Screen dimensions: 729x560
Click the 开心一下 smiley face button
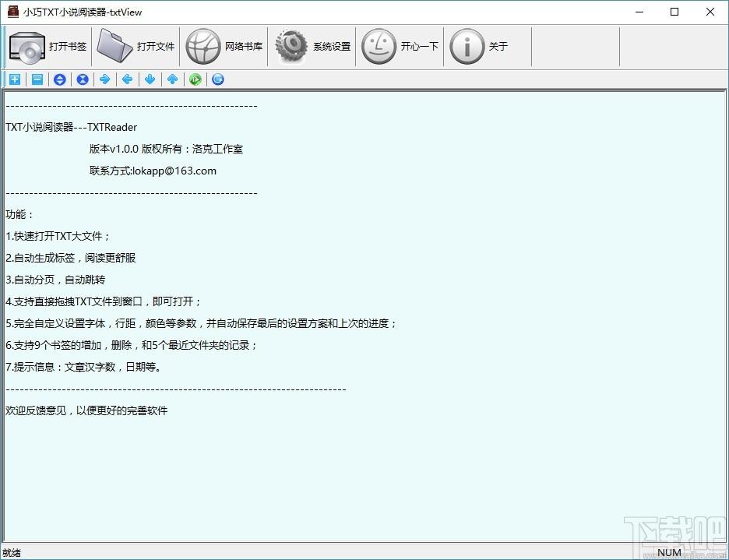[x=400, y=47]
